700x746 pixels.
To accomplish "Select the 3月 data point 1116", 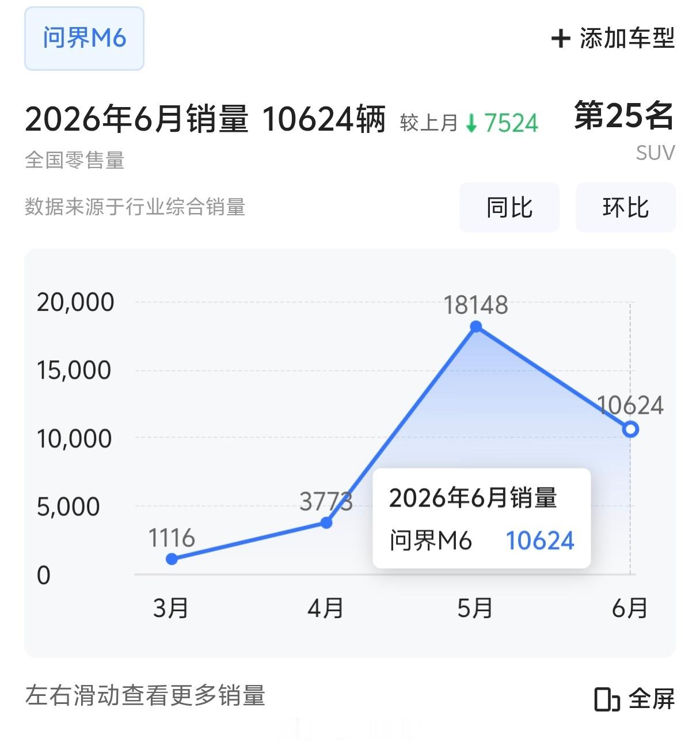I will (x=172, y=559).
